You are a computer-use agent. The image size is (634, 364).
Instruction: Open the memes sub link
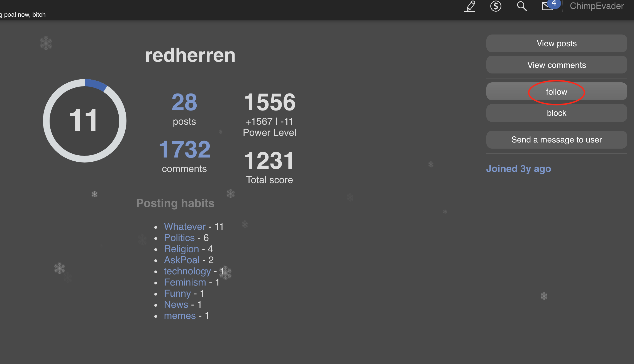(180, 316)
